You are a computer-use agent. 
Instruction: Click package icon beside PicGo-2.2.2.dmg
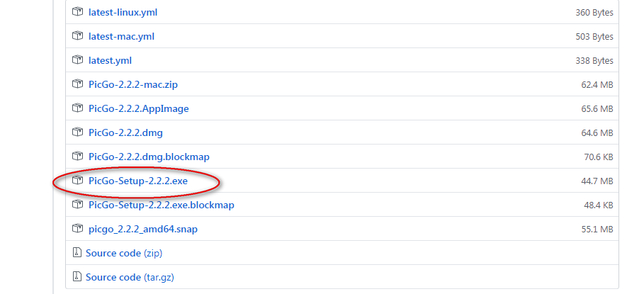pyautogui.click(x=78, y=132)
